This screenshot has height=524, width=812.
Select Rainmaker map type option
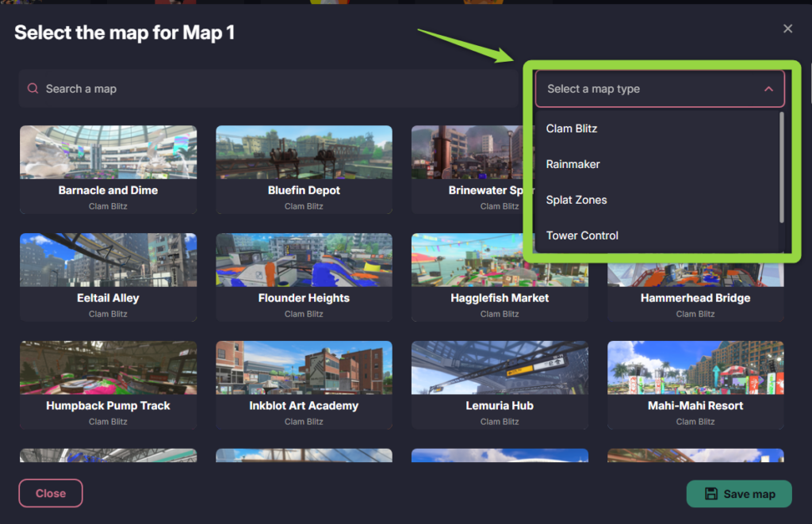click(573, 164)
